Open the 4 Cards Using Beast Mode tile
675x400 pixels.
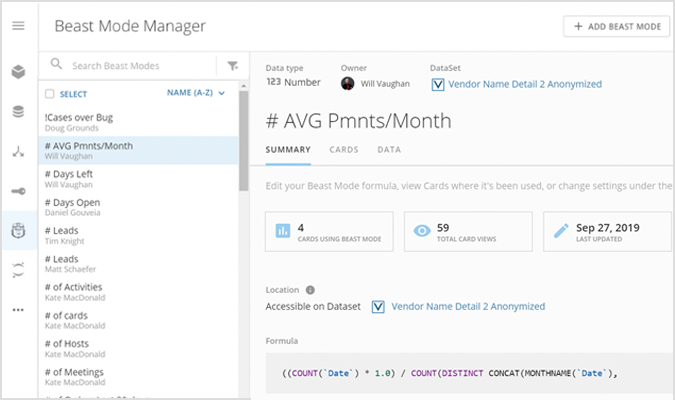329,232
